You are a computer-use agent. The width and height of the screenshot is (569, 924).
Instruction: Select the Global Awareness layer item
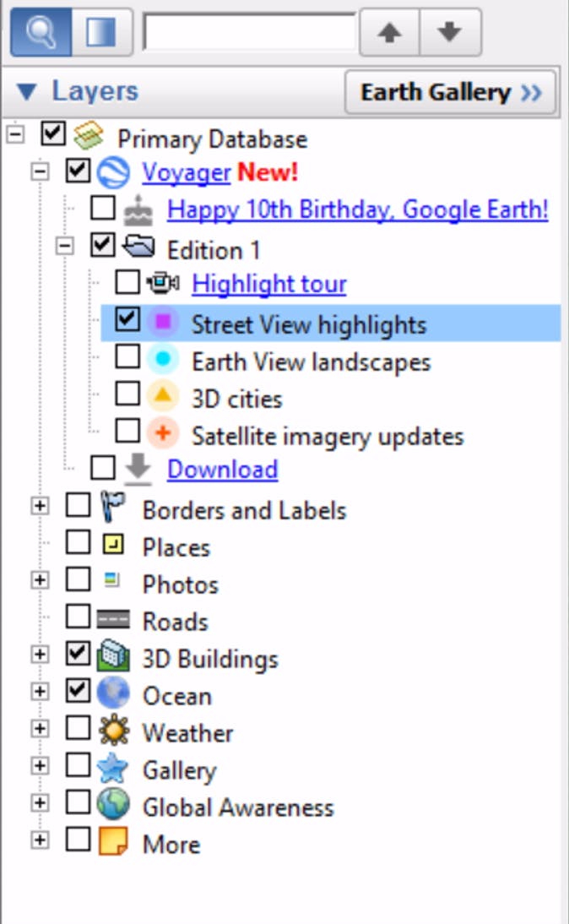[238, 808]
